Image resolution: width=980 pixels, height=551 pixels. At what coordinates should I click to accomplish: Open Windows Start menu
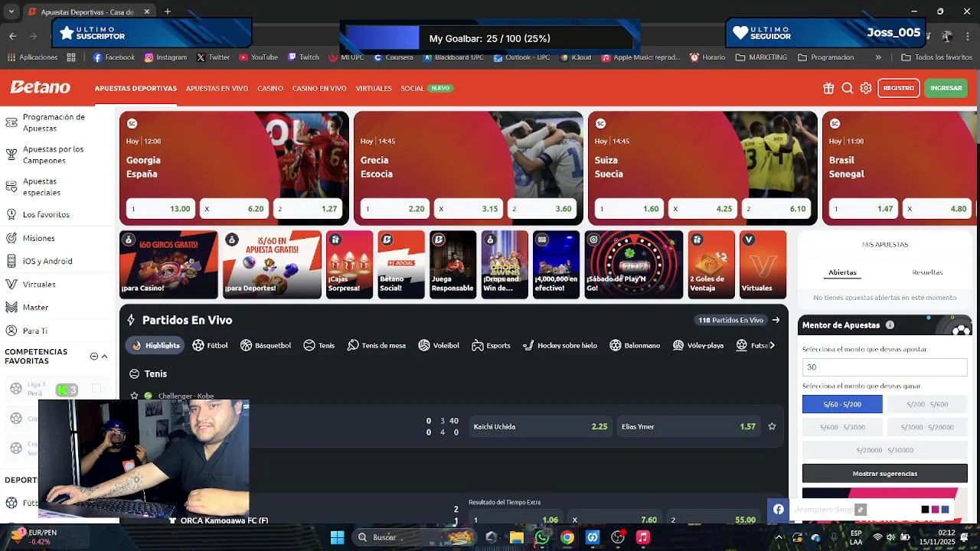coord(337,537)
